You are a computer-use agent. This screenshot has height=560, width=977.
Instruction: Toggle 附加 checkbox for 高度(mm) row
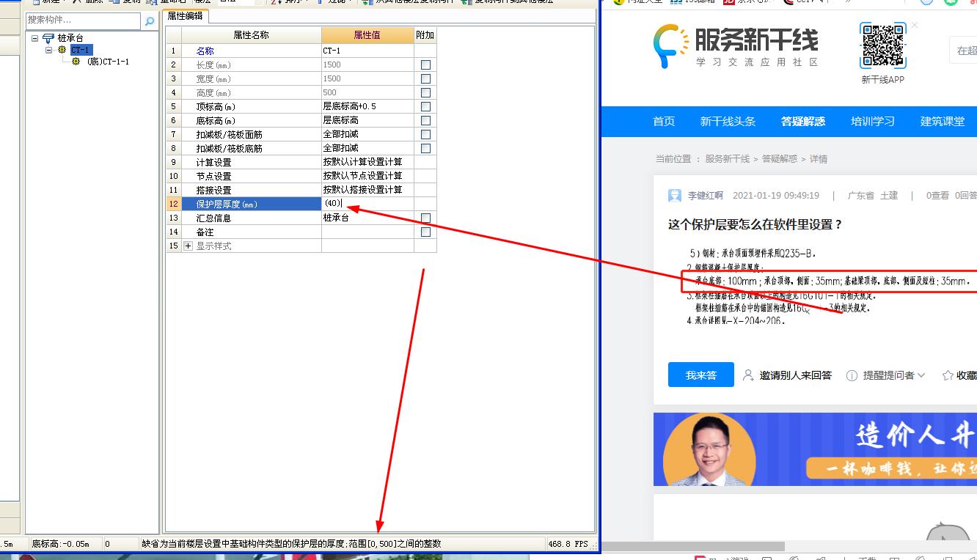425,92
